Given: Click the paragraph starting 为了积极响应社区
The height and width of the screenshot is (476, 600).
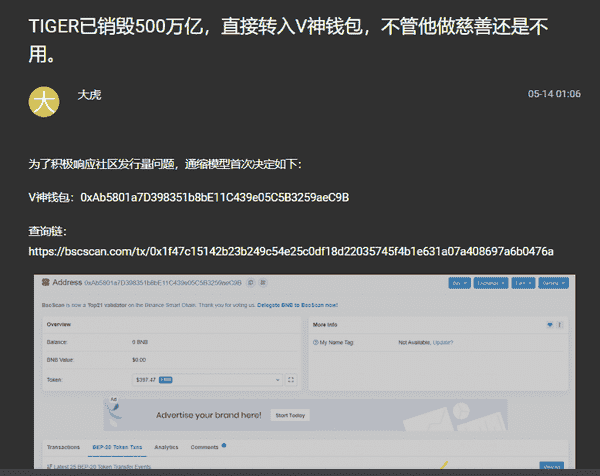Looking at the screenshot, I should pyautogui.click(x=165, y=165).
